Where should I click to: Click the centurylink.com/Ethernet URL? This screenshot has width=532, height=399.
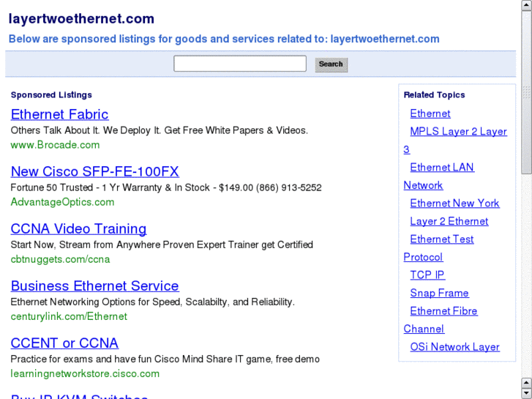69,316
